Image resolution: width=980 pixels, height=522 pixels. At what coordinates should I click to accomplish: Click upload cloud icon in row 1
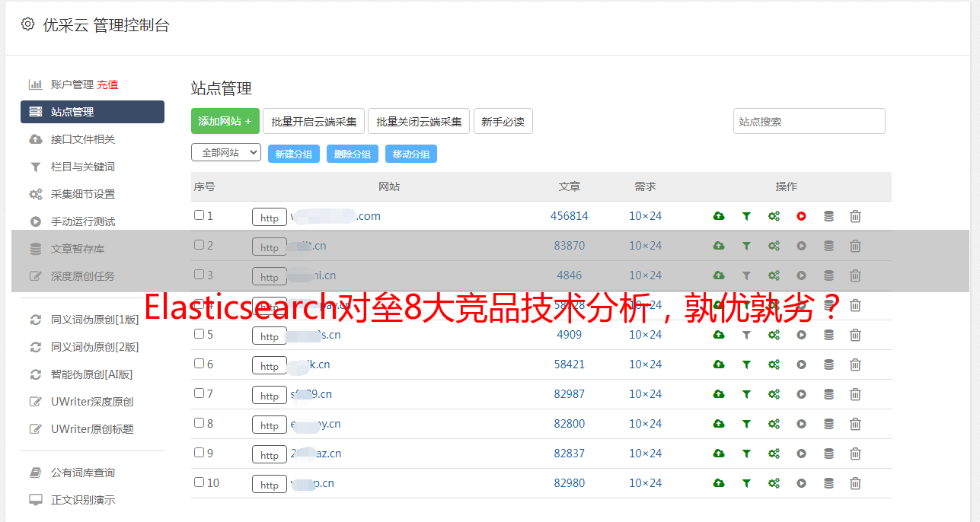[x=719, y=216]
